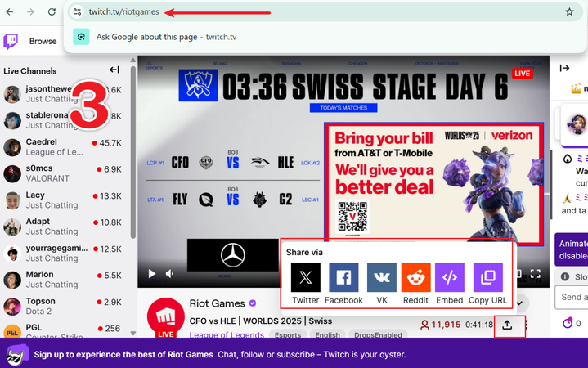Image resolution: width=588 pixels, height=368 pixels.
Task: Select the English tag
Action: [x=327, y=334]
